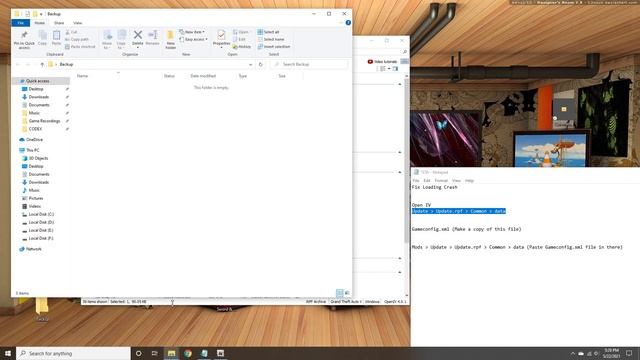Click the taskbar search box
The height and width of the screenshot is (360, 640).
pos(73,353)
